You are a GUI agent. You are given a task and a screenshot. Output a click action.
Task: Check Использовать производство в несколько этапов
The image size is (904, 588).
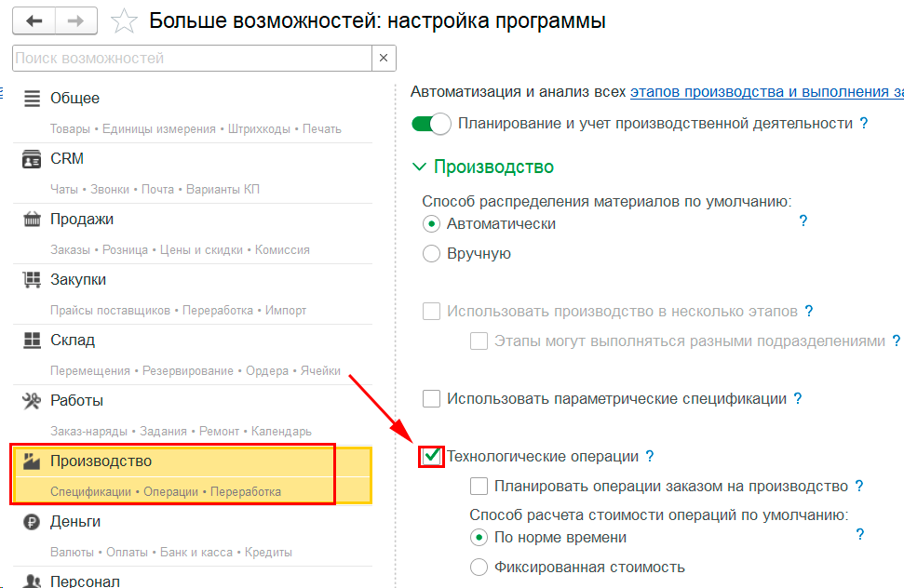pos(431,311)
